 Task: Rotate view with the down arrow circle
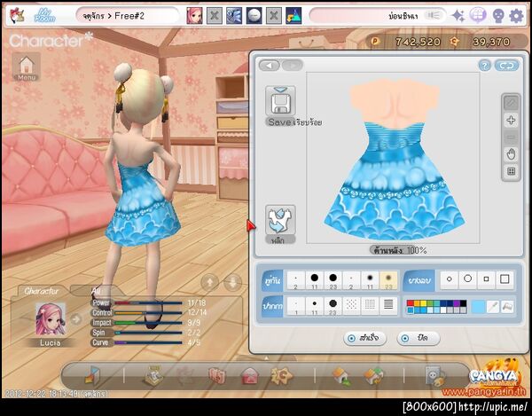coord(232,282)
